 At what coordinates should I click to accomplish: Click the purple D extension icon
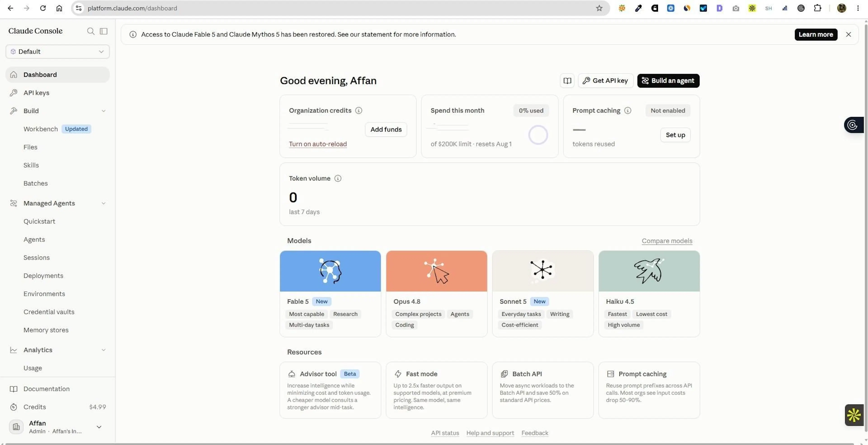[x=719, y=8]
